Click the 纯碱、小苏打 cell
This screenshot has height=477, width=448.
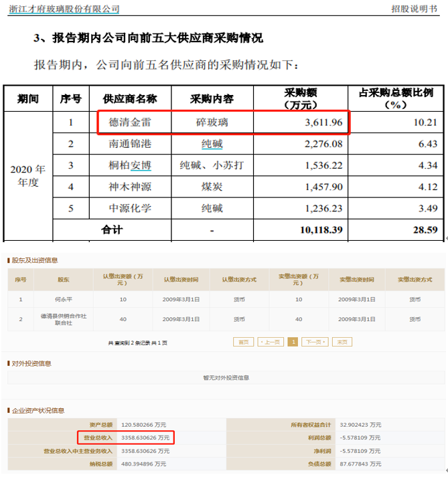pyautogui.click(x=212, y=165)
